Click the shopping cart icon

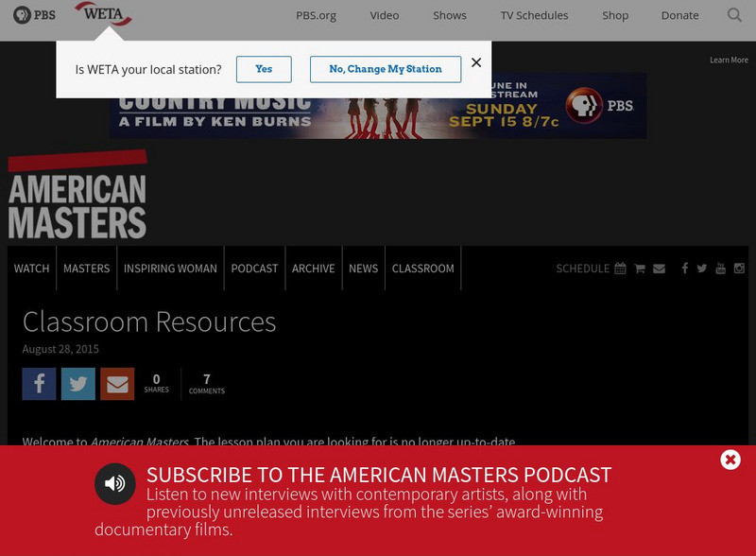pos(640,269)
